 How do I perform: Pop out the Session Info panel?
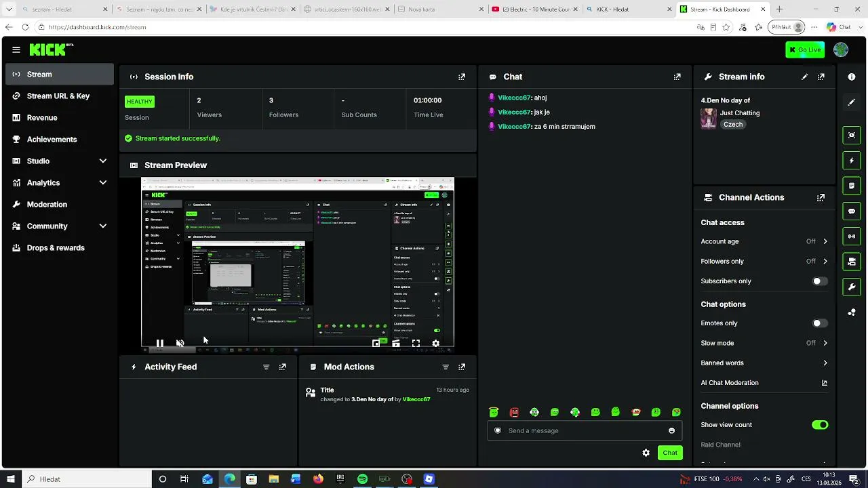[462, 77]
